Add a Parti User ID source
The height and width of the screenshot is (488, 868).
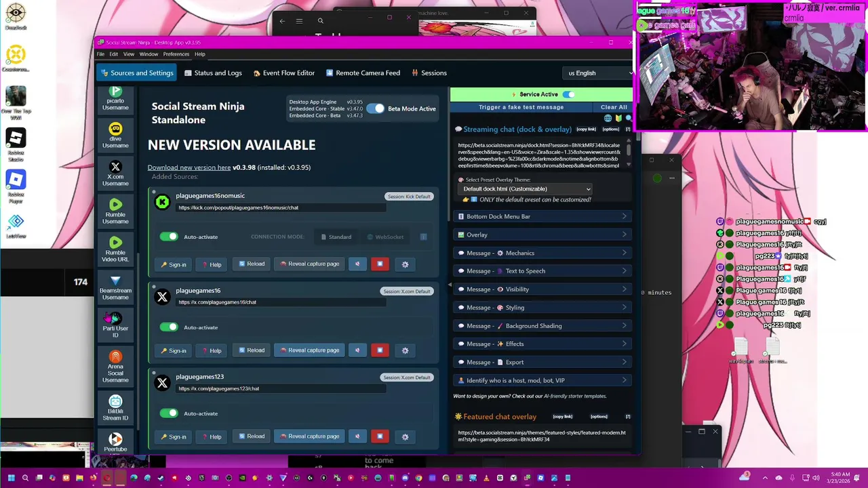(115, 325)
